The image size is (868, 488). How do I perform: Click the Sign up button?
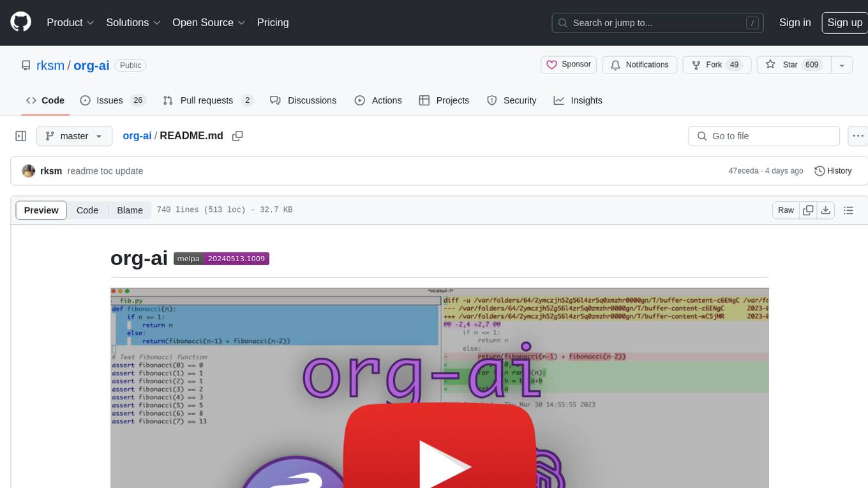844,22
